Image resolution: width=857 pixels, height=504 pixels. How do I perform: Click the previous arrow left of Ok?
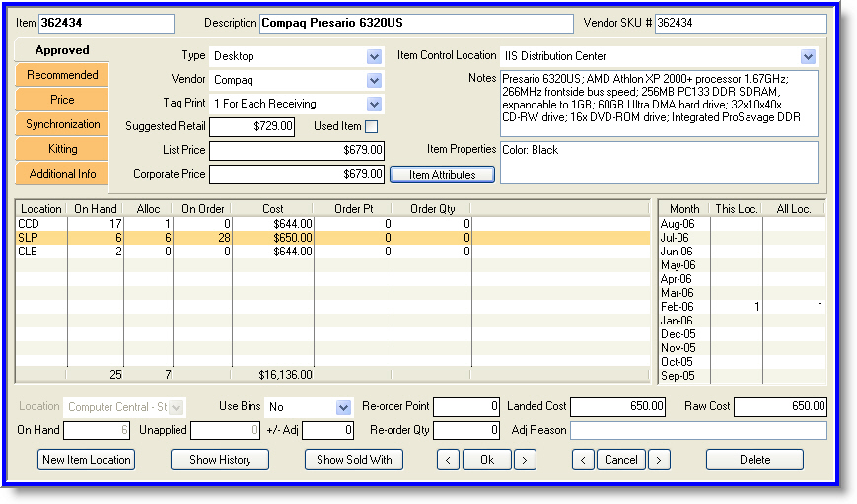448,460
